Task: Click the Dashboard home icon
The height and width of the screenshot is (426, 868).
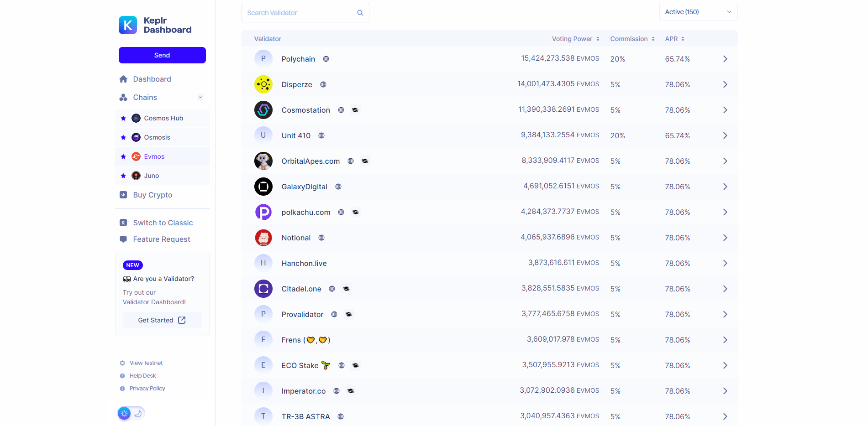Action: point(123,79)
